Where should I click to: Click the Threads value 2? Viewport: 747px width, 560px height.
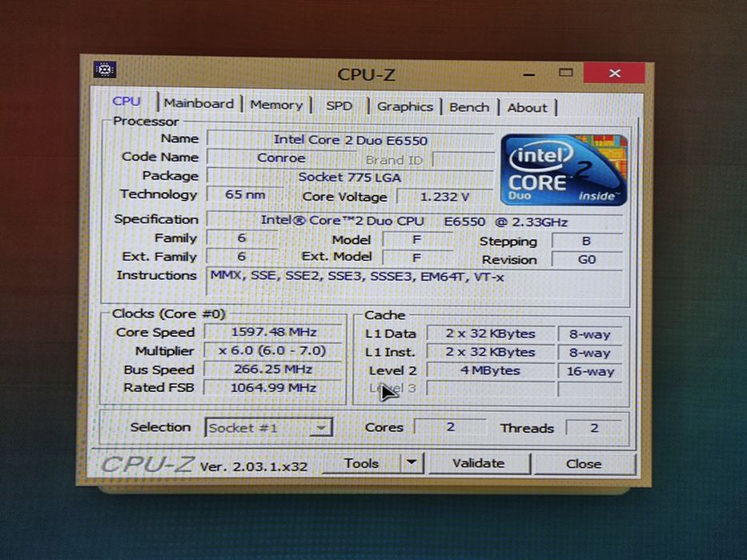pos(594,428)
